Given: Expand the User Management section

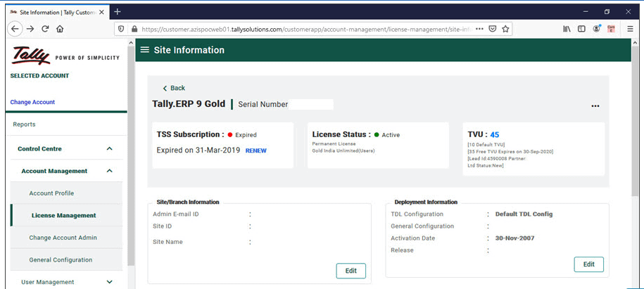Looking at the screenshot, I should pyautogui.click(x=109, y=282).
